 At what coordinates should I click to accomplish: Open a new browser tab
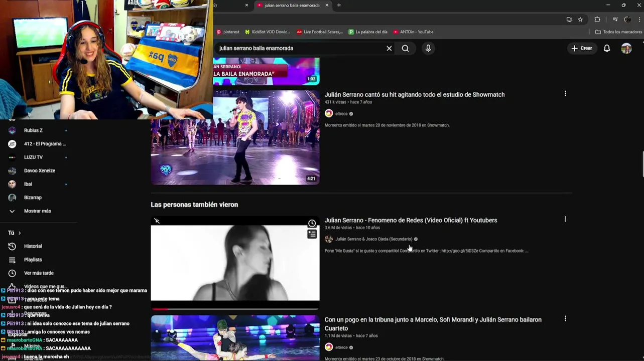(x=339, y=5)
